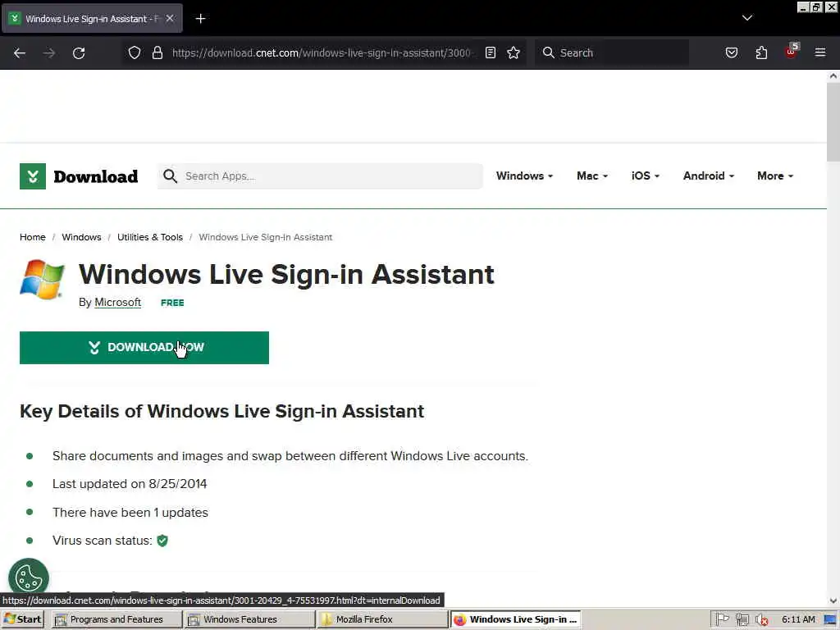The image size is (840, 630).
Task: Expand the Android dropdown menu
Action: click(x=708, y=176)
